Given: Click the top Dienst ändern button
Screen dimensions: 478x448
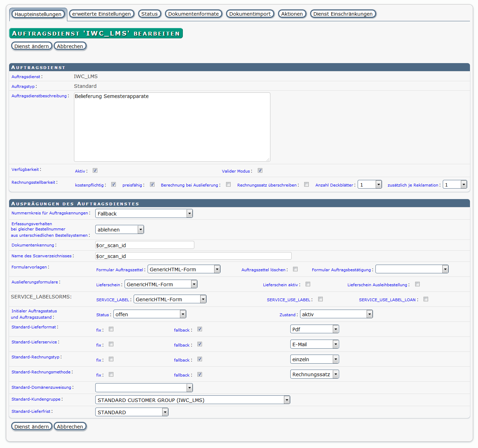Looking at the screenshot, I should coord(32,46).
